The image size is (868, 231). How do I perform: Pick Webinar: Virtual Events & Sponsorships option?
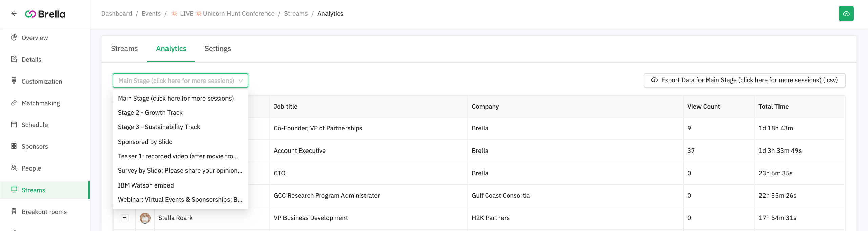[180, 199]
